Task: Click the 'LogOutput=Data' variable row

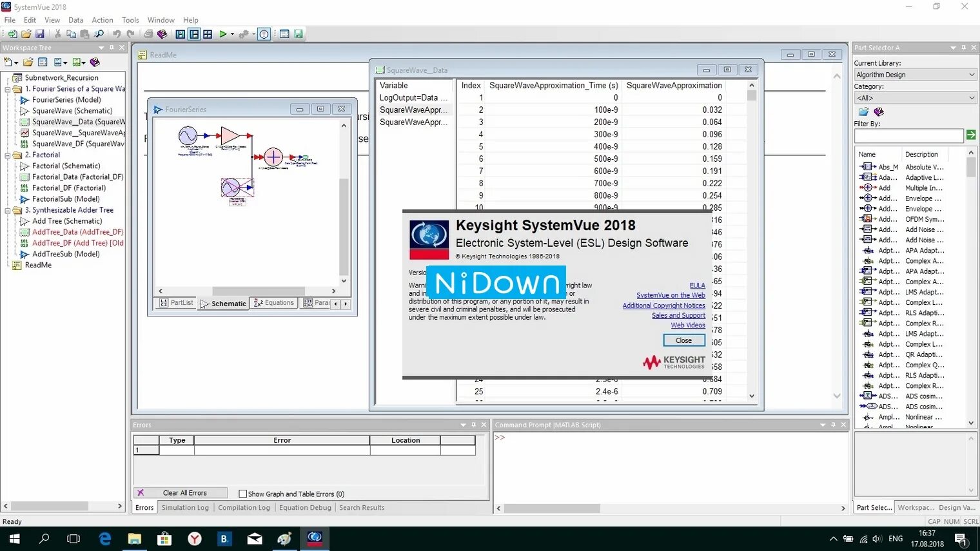Action: click(x=413, y=98)
